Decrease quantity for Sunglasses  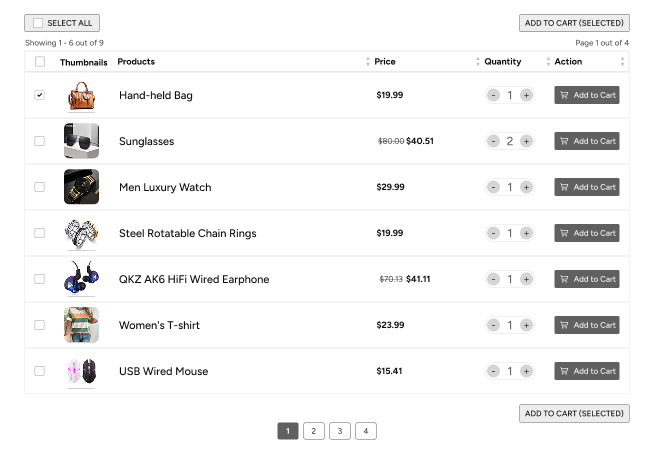[x=493, y=141]
